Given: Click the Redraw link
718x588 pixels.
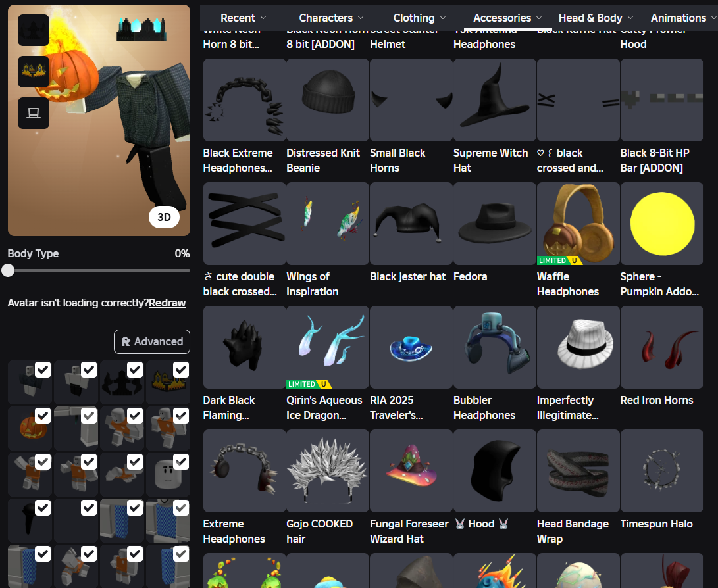Looking at the screenshot, I should click(167, 303).
